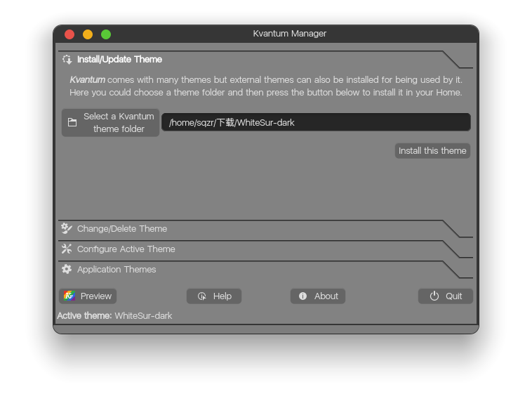This screenshot has width=532, height=394.
Task: Click Select a Kvantum theme folder button
Action: pos(111,123)
